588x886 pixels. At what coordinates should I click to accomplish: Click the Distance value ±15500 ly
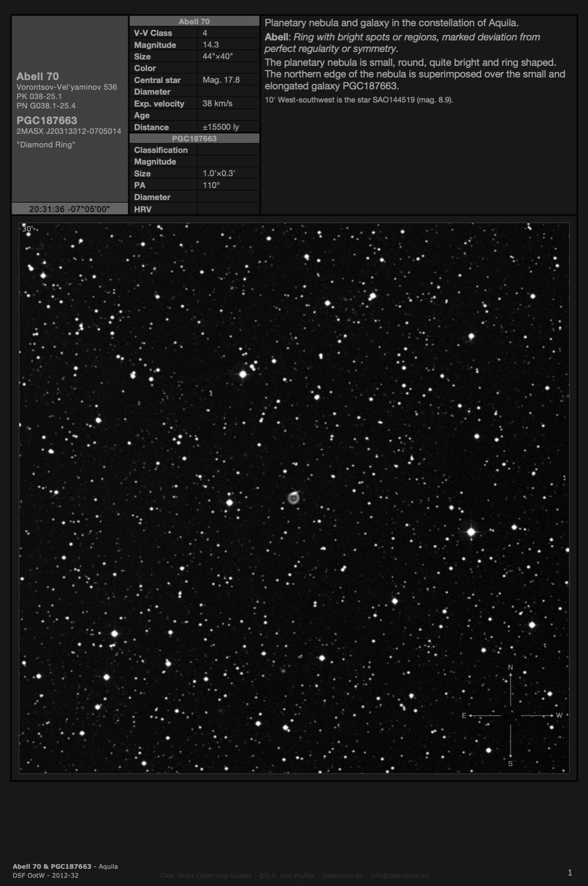point(220,127)
